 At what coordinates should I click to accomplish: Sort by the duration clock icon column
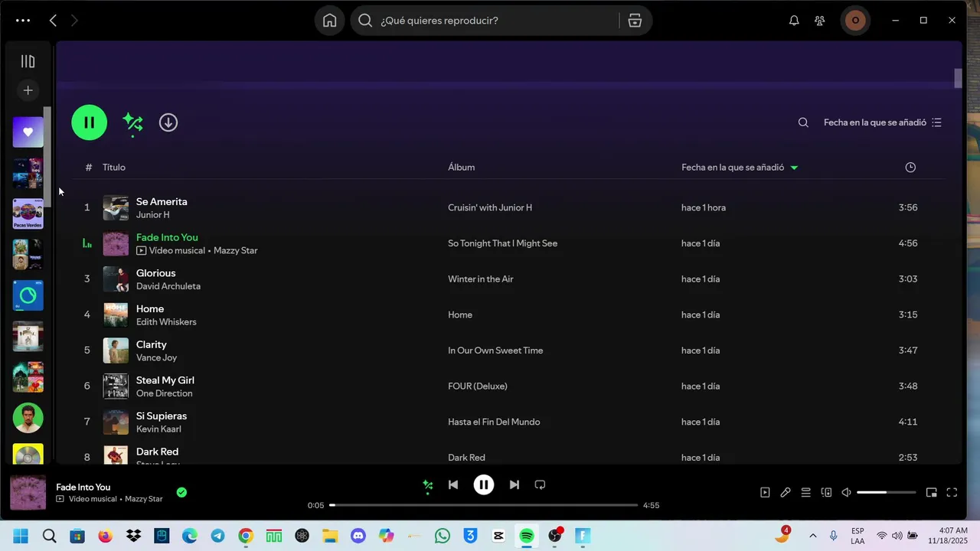point(910,167)
